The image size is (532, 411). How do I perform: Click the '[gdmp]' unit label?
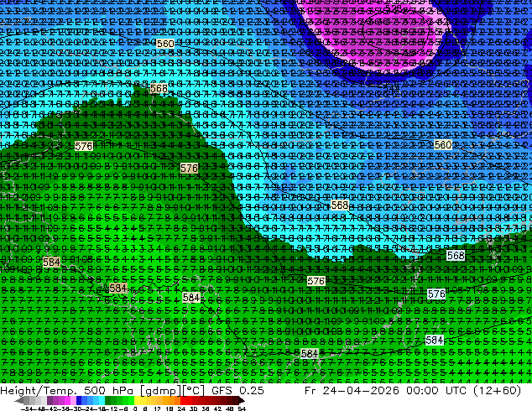(x=160, y=391)
